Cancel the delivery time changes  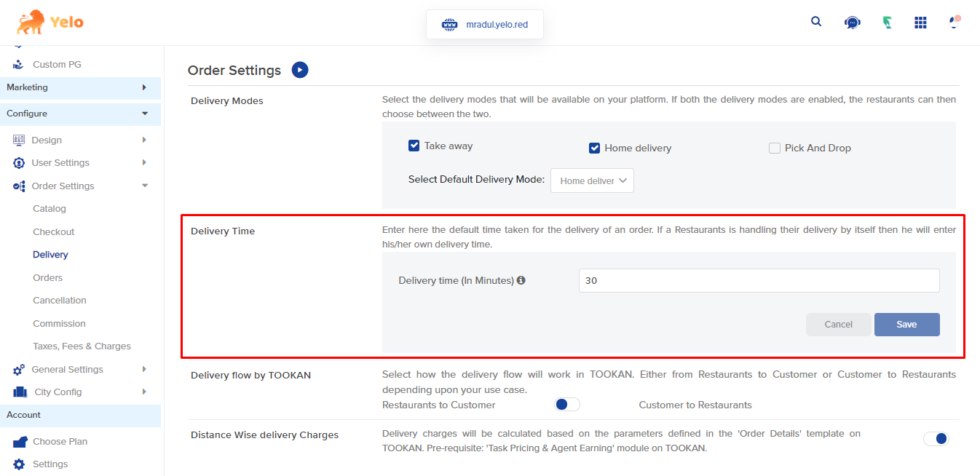click(x=838, y=325)
